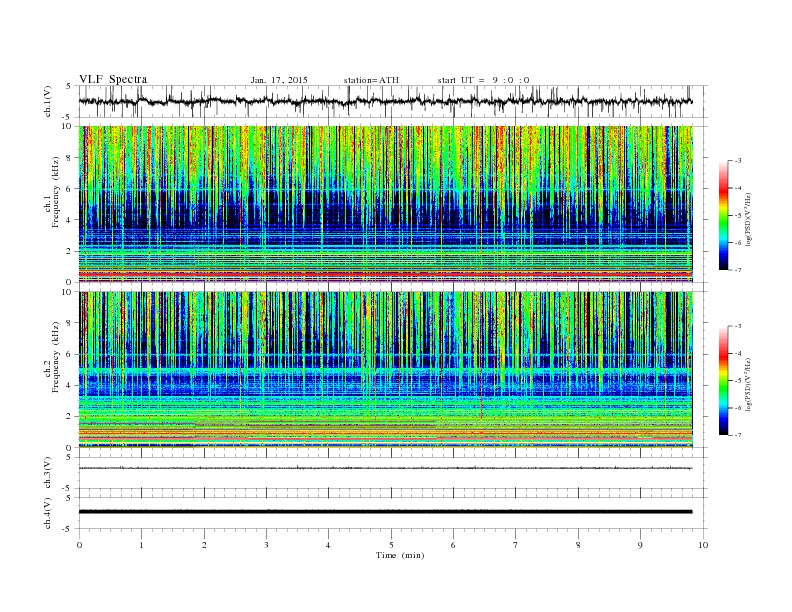Click the "8" kHz tick of ch.1 frequency axis
This screenshot has width=792, height=612.
pos(70,158)
